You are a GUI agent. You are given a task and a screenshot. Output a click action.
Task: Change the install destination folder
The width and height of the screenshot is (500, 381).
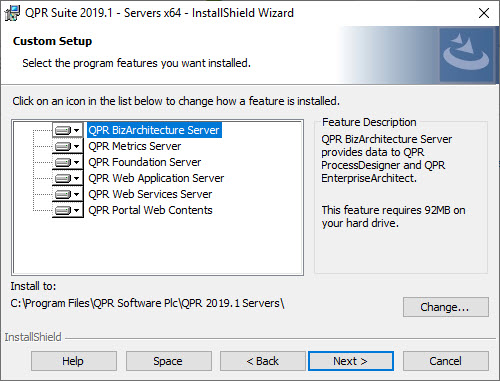pyautogui.click(x=446, y=307)
